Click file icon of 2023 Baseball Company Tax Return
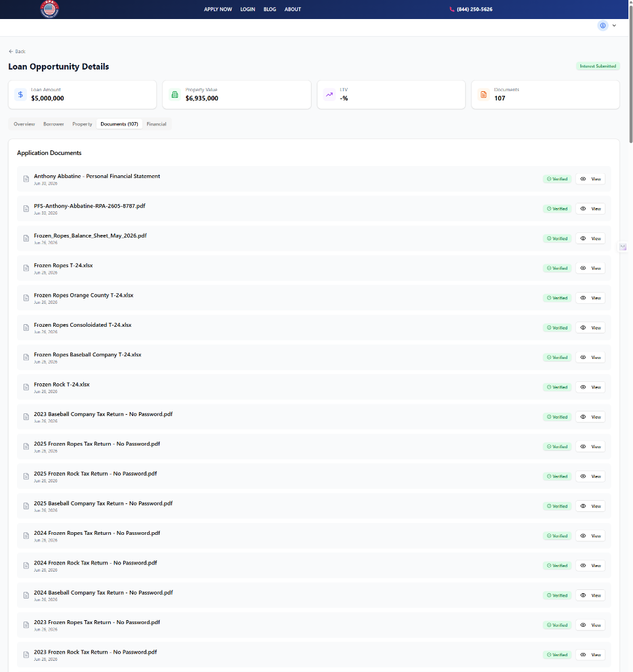 pyautogui.click(x=26, y=417)
